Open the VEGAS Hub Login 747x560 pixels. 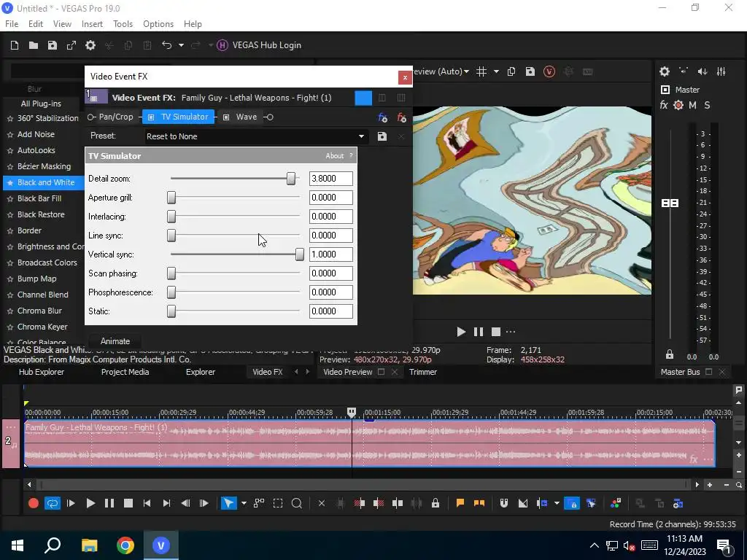(259, 45)
